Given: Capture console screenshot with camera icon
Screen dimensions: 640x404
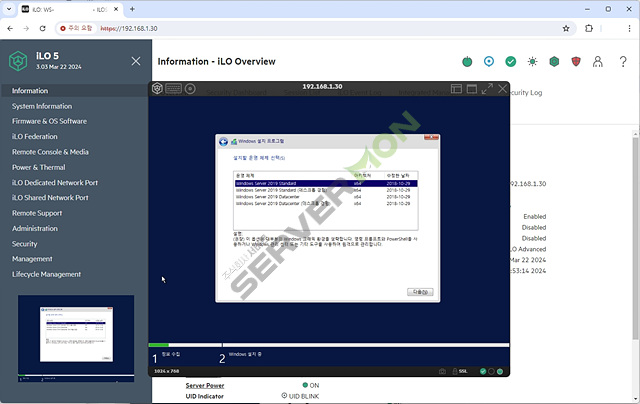Looking at the screenshot, I should 442,371.
